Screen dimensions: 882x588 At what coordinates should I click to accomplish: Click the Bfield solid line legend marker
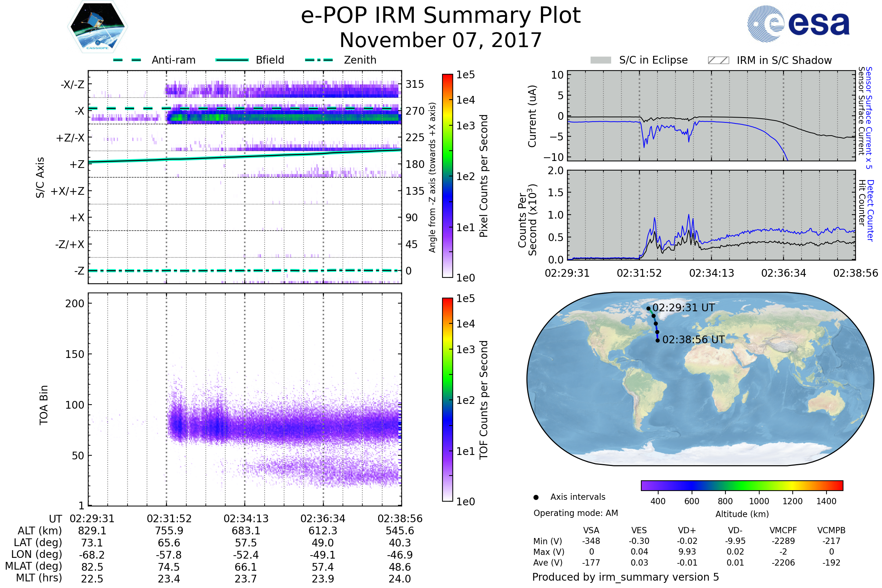point(232,60)
